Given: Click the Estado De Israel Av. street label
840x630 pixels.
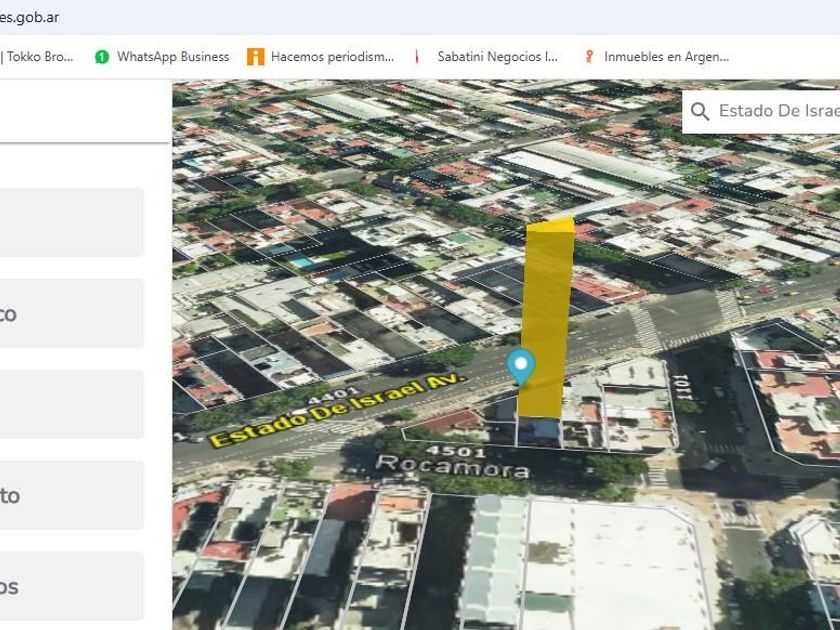Looking at the screenshot, I should click(x=338, y=410).
